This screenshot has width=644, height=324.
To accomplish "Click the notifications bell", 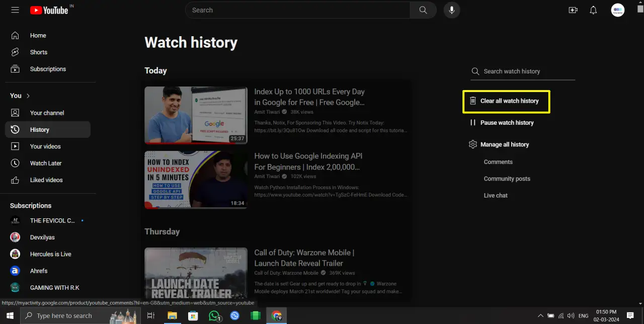I will tap(593, 10).
